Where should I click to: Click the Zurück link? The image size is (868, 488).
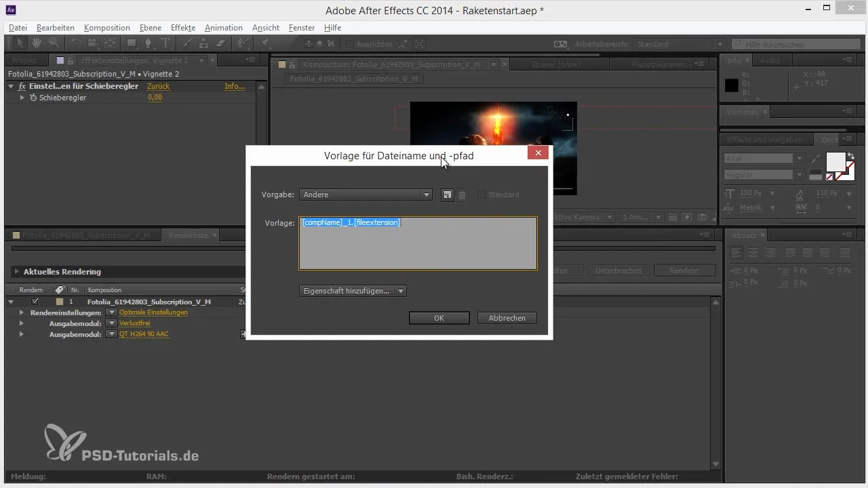pyautogui.click(x=158, y=87)
